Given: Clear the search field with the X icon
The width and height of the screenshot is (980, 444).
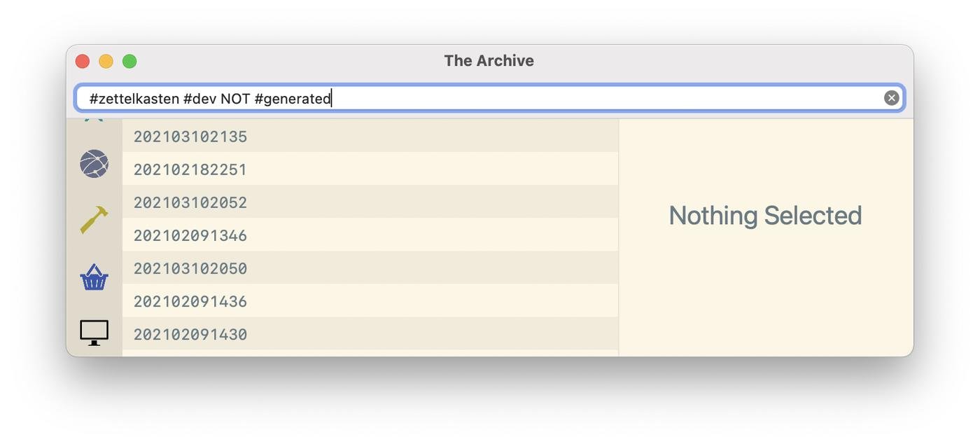Looking at the screenshot, I should tap(891, 98).
